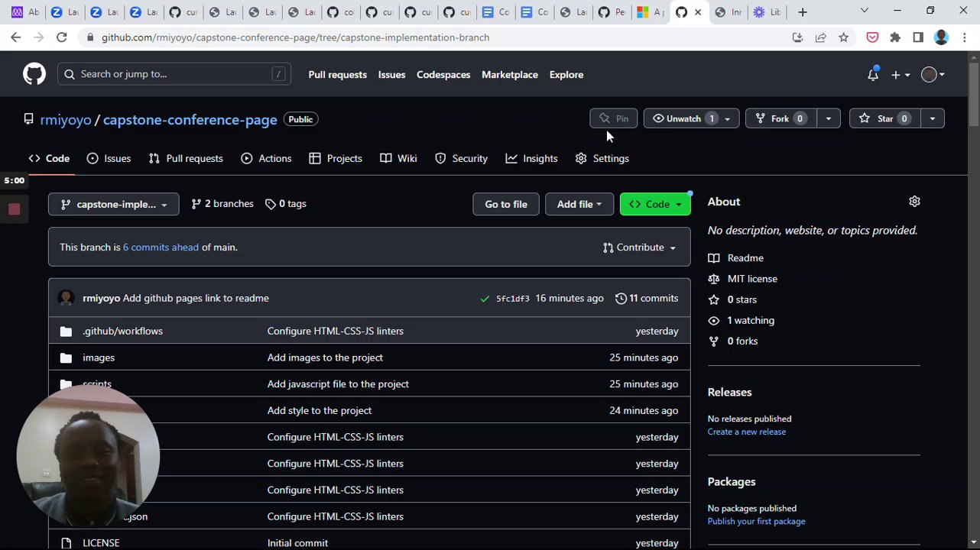
Task: Open the images folder
Action: (99, 357)
